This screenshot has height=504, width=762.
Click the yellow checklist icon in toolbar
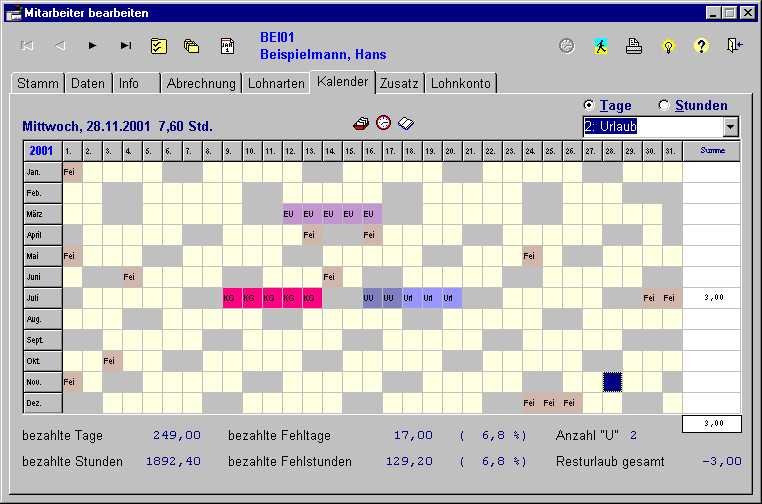click(x=159, y=46)
